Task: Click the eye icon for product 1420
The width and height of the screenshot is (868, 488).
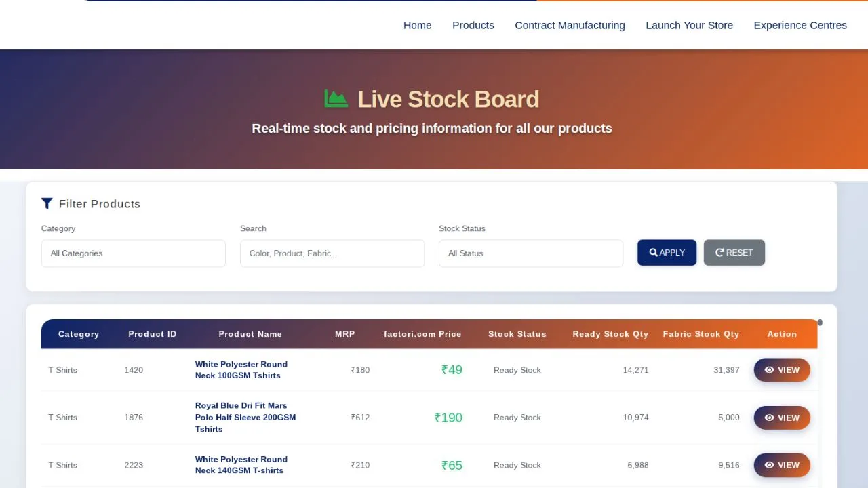Action: click(x=769, y=370)
